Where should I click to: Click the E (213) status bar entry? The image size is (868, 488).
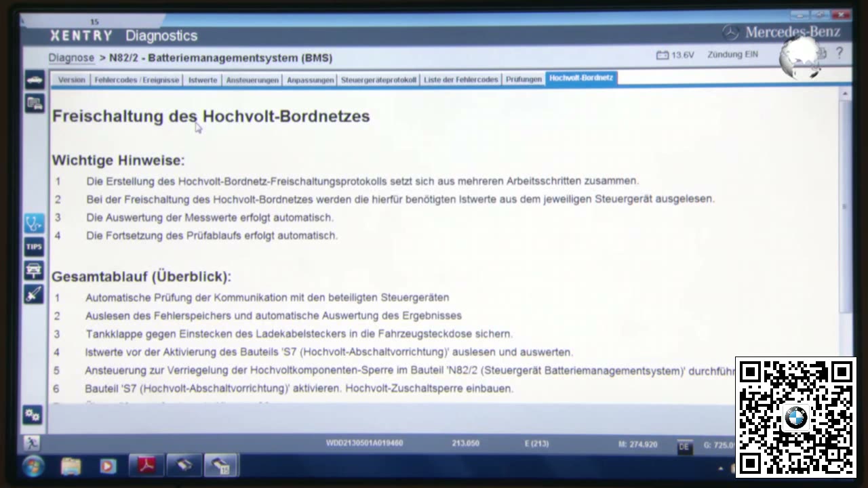click(x=536, y=443)
